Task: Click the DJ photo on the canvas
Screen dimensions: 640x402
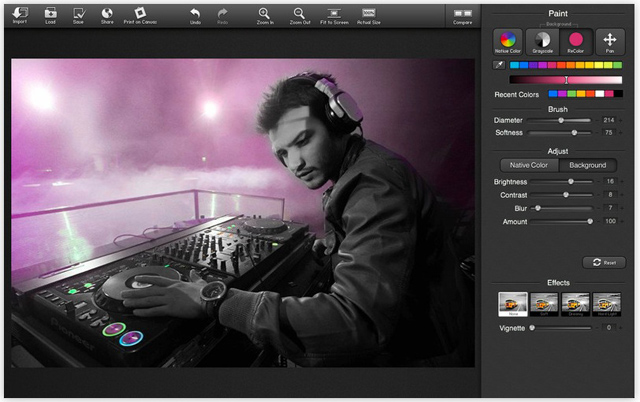Action: coord(243,213)
